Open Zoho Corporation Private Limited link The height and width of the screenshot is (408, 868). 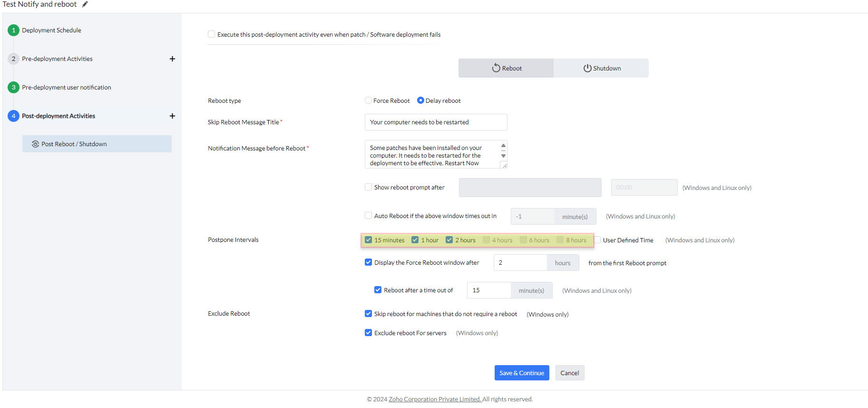pyautogui.click(x=435, y=399)
